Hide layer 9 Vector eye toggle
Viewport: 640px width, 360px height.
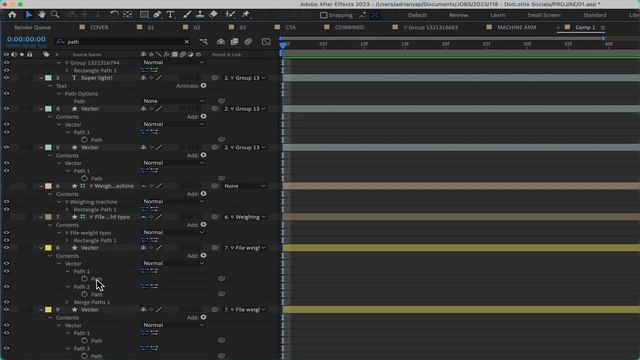[x=6, y=310]
